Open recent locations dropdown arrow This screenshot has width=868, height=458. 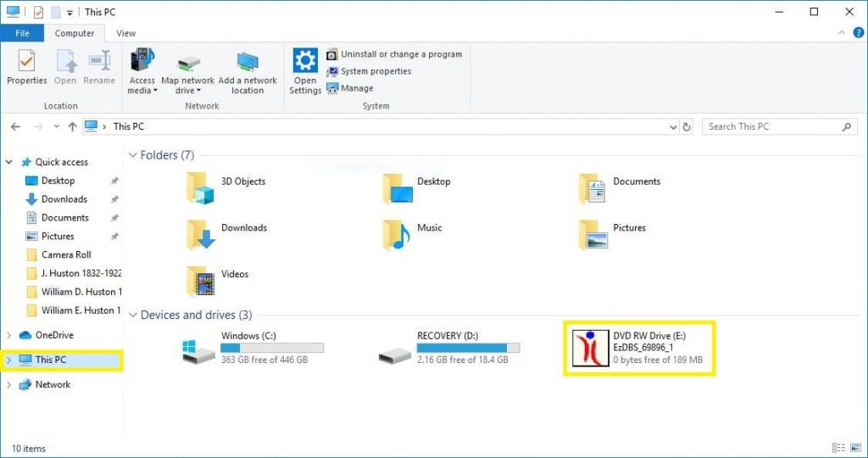tap(57, 127)
